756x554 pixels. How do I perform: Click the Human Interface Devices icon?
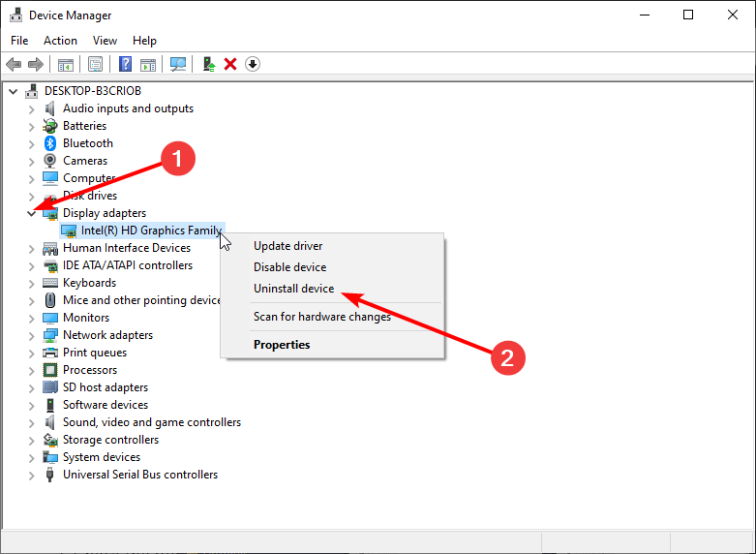50,248
